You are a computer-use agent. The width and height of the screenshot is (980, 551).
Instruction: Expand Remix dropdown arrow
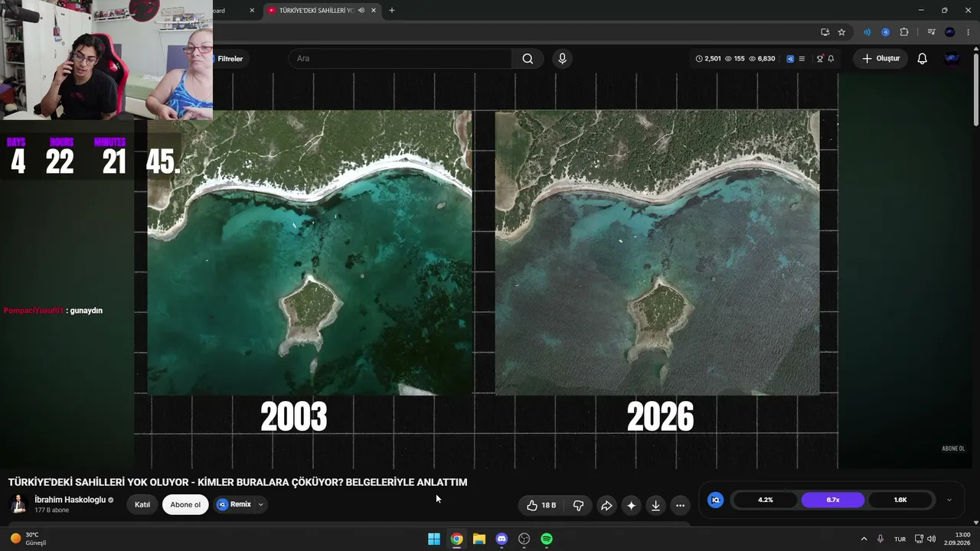click(x=260, y=504)
